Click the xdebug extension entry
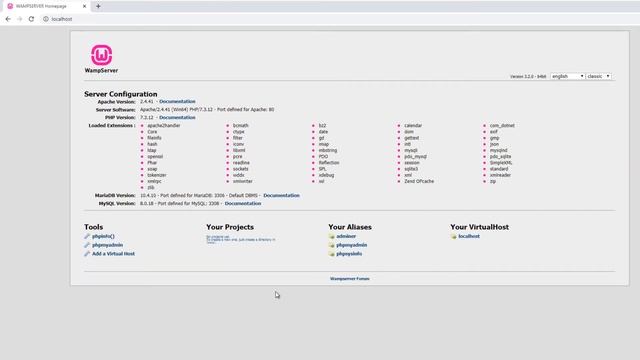 pyautogui.click(x=327, y=175)
